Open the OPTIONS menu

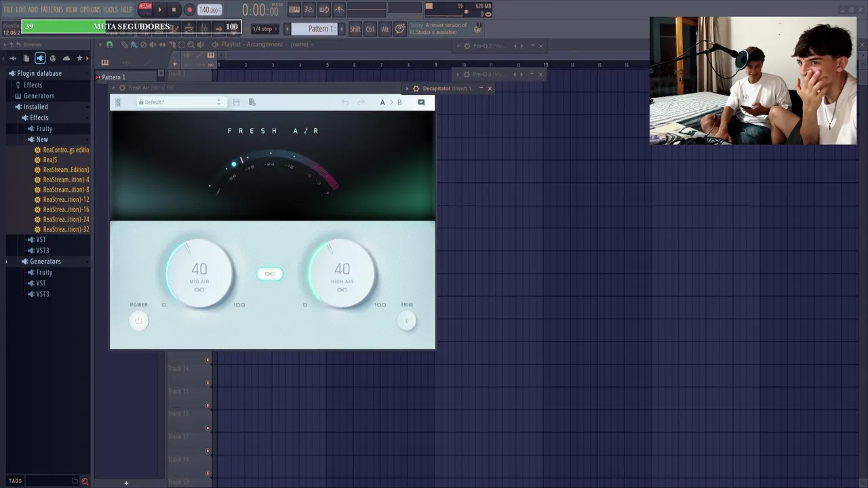(90, 9)
